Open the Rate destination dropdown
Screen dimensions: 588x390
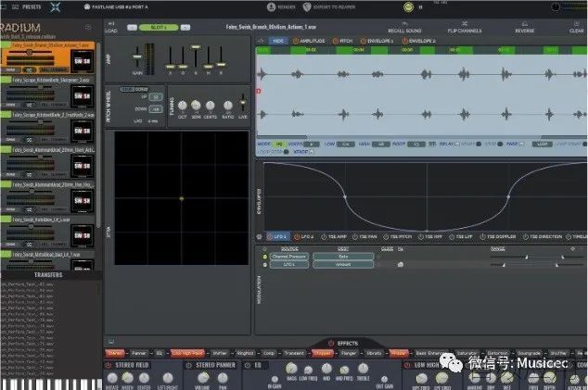tap(343, 257)
